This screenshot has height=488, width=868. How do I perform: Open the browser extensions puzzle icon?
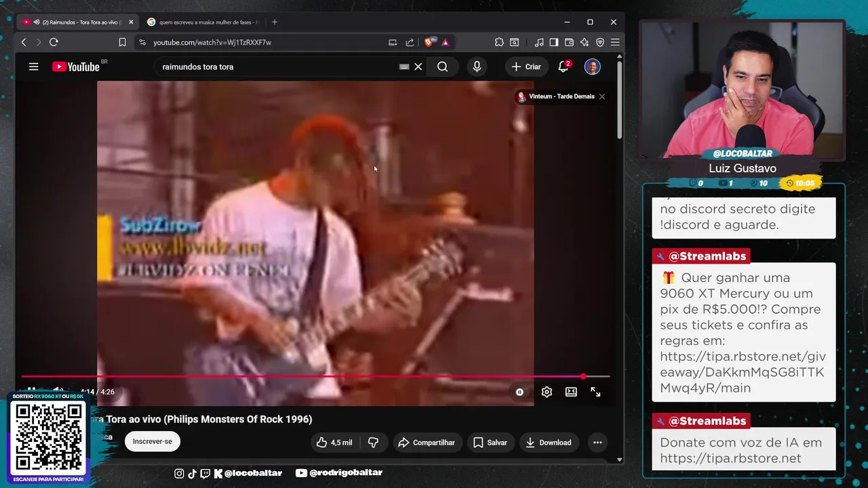499,42
